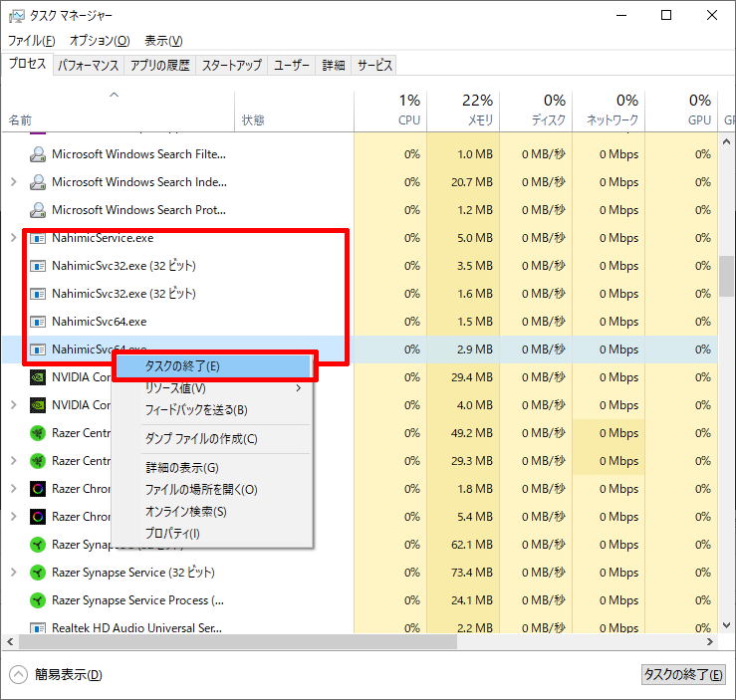Click the 簡易表示 collapse arrow icon
This screenshot has height=700, width=736.
pos(18,675)
